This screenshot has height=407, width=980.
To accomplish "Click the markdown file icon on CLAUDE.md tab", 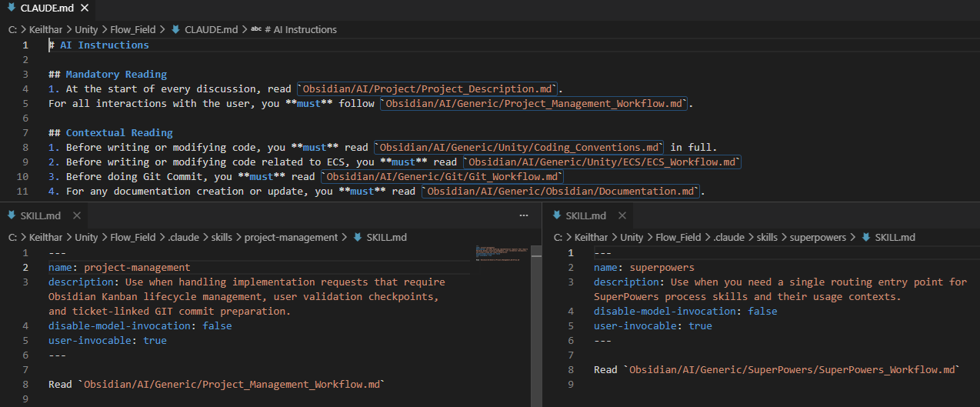I will click(11, 8).
